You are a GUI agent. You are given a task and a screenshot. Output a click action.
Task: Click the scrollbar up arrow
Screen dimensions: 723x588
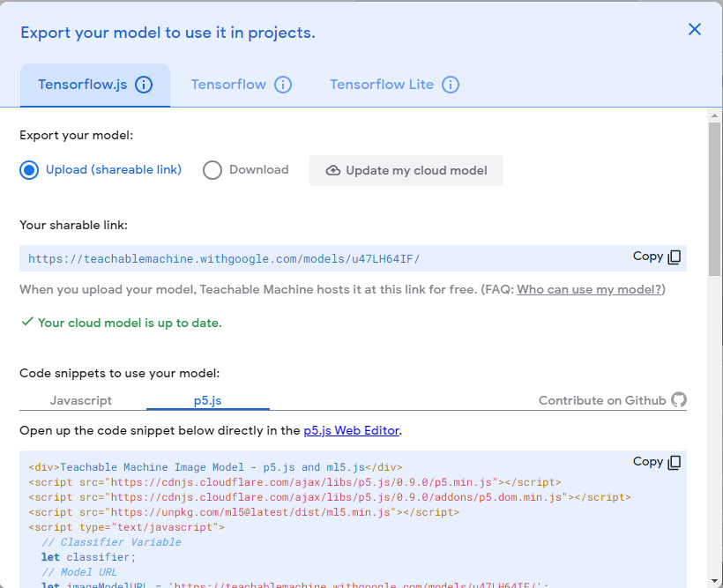click(x=714, y=115)
